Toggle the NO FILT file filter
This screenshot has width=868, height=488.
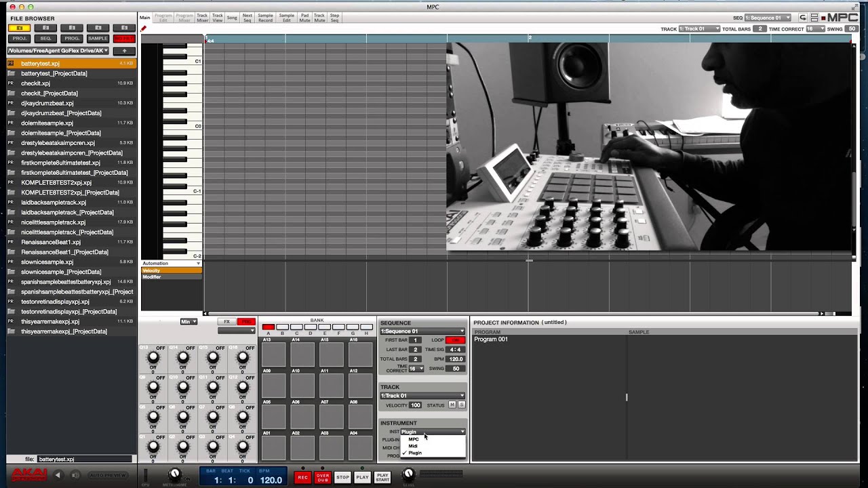click(124, 39)
